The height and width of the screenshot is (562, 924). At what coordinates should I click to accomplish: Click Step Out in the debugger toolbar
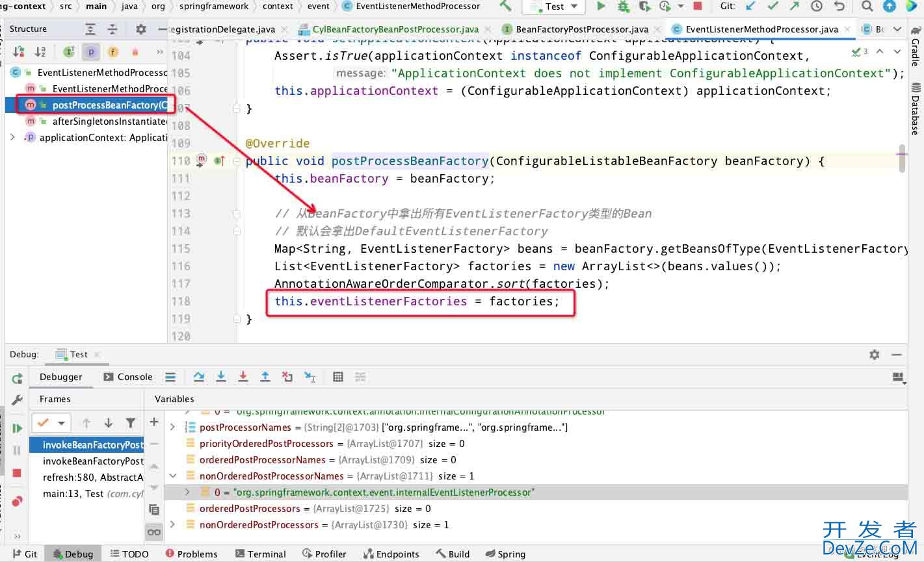coord(265,377)
